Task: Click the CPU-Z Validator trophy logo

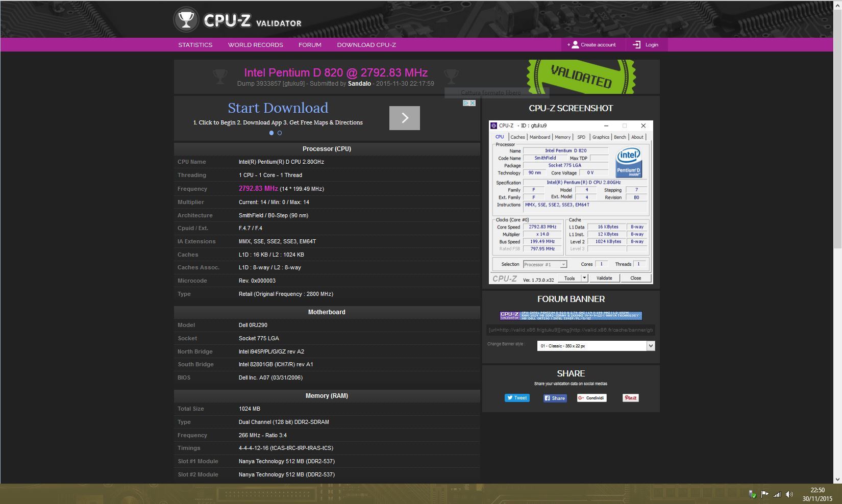Action: pyautogui.click(x=186, y=20)
